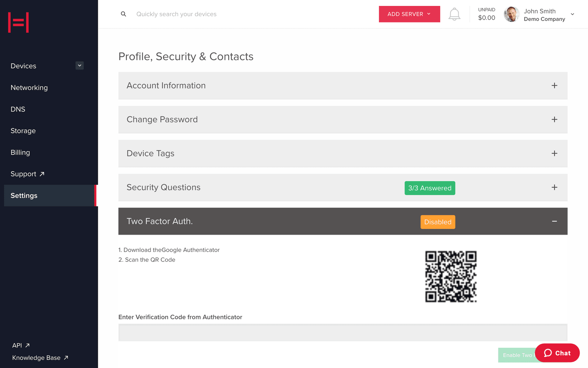Open the Knowledge Base external link
The image size is (588, 368).
40,358
